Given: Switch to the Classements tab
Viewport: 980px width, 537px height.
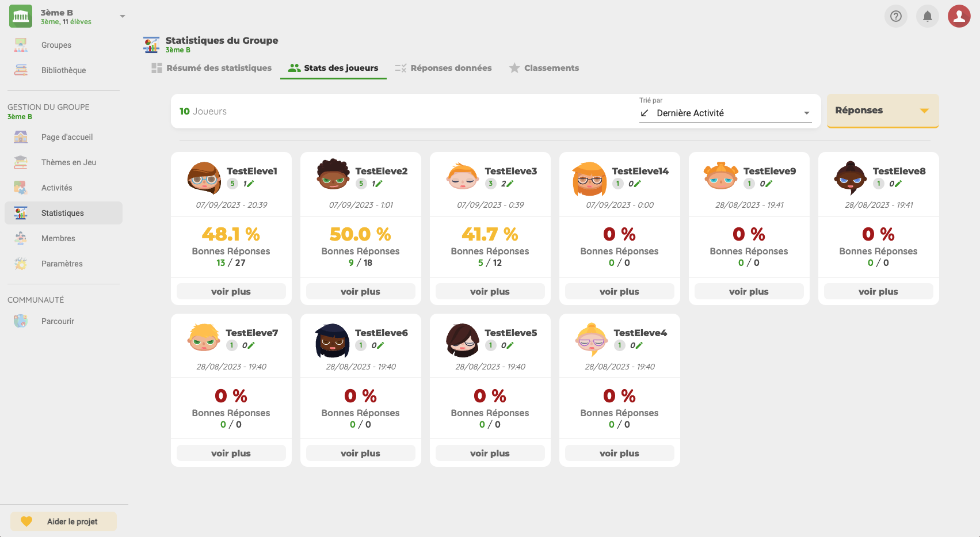Looking at the screenshot, I should point(544,68).
